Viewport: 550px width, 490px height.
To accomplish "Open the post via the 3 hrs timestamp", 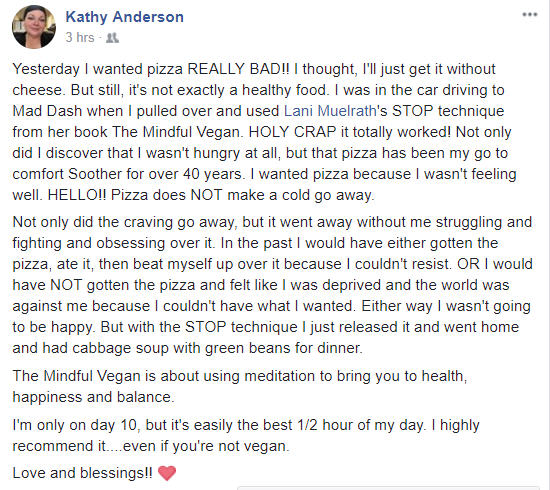I will tap(80, 37).
